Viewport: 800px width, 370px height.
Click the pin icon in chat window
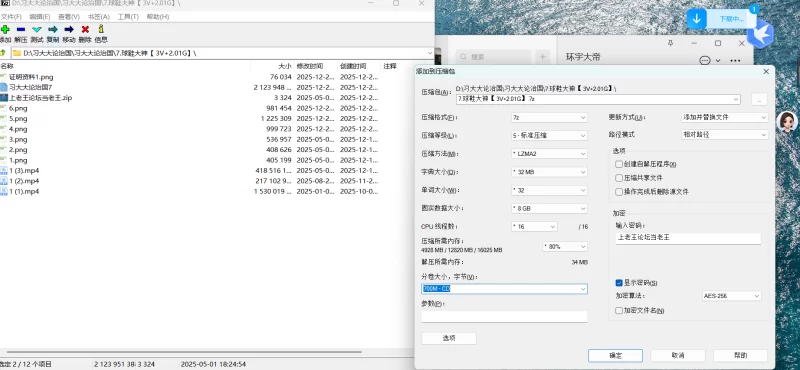pos(670,43)
